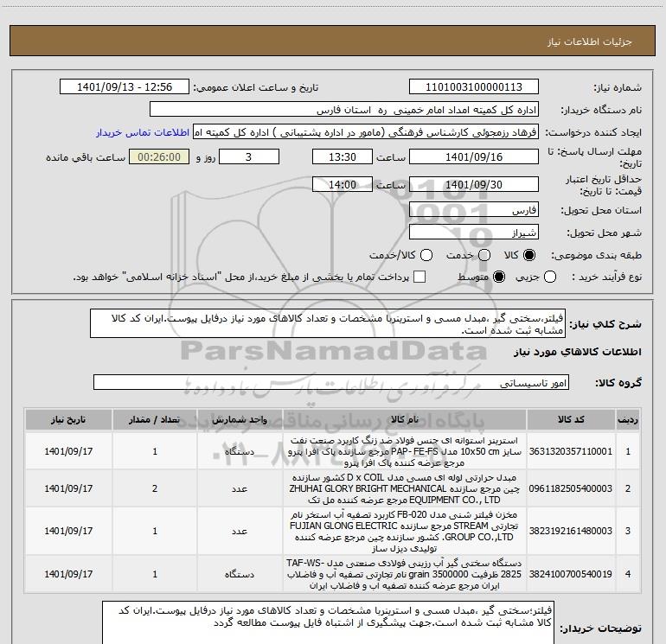The width and height of the screenshot is (666, 644).
Task: Click the delivery province field فارس
Action: [x=474, y=210]
